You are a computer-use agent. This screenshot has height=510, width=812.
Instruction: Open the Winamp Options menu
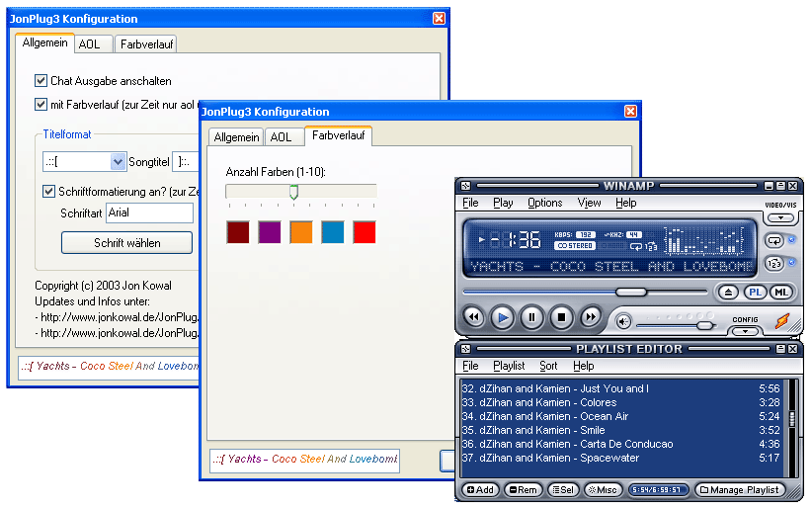point(544,203)
